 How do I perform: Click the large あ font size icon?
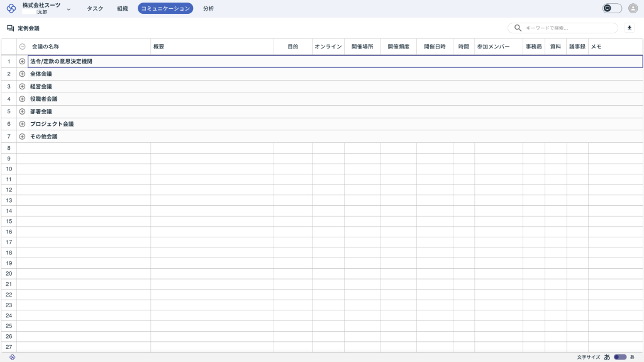pos(607,357)
